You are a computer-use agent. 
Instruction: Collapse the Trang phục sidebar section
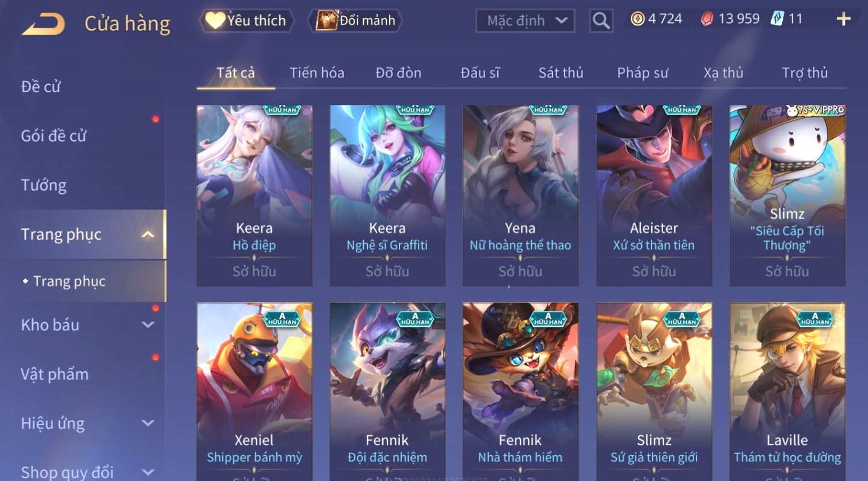pos(148,234)
